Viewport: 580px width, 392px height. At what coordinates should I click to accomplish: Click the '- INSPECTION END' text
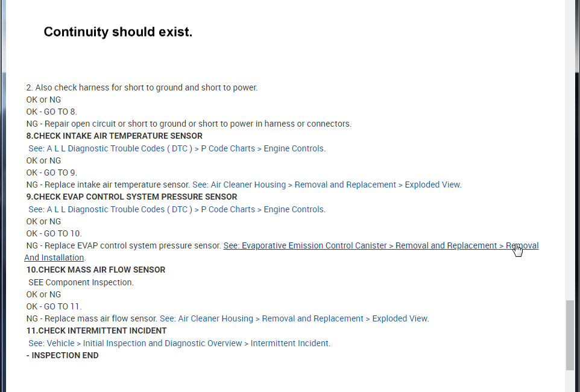(x=62, y=355)
